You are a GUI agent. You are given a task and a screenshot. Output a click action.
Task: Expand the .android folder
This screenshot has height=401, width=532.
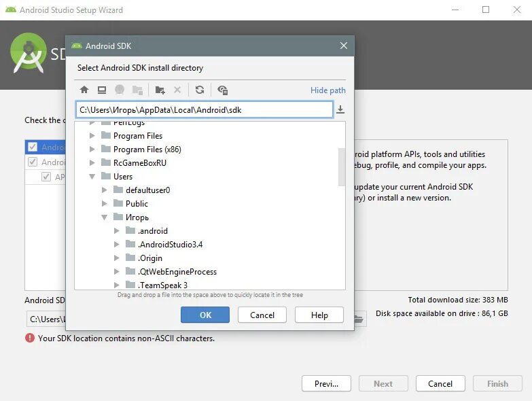(117, 230)
